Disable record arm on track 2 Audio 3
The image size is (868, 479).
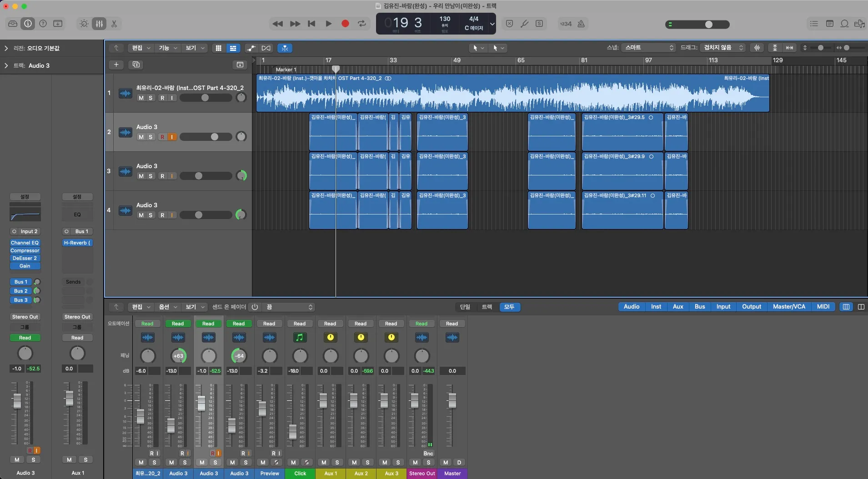(x=162, y=137)
